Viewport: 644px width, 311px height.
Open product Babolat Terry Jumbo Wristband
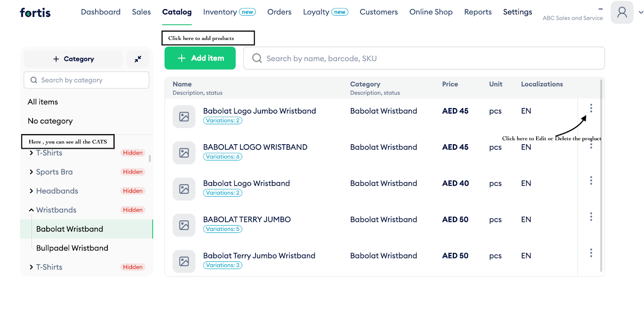click(x=259, y=256)
